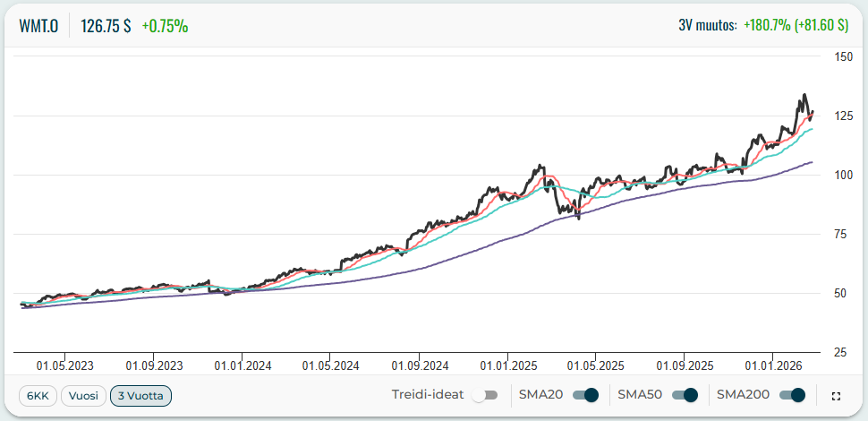Image resolution: width=868 pixels, height=421 pixels.
Task: Click the 3V muutos label
Action: [707, 26]
